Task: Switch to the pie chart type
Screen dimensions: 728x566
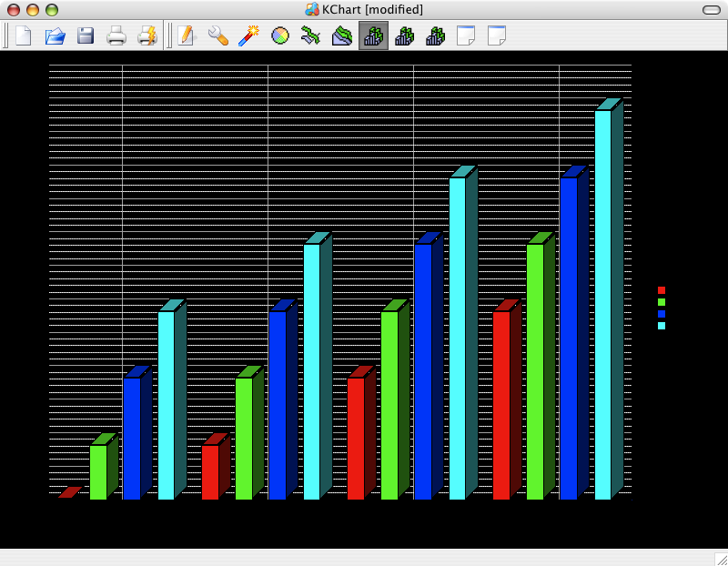Action: pos(280,35)
